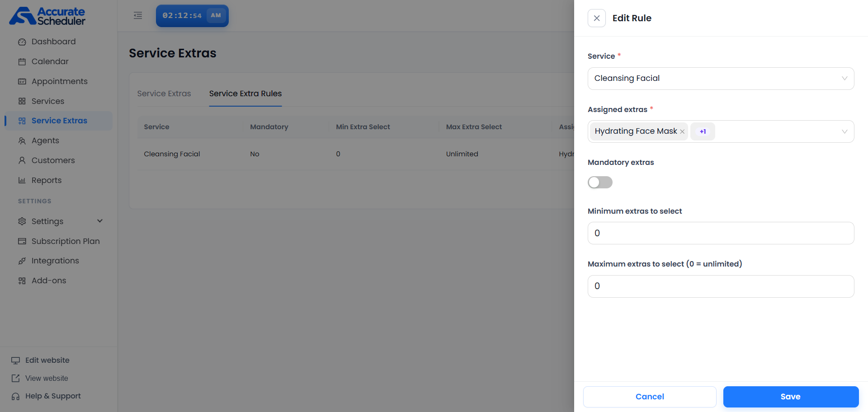Toggle the Mandatory extras switch
The height and width of the screenshot is (412, 868).
tap(600, 183)
